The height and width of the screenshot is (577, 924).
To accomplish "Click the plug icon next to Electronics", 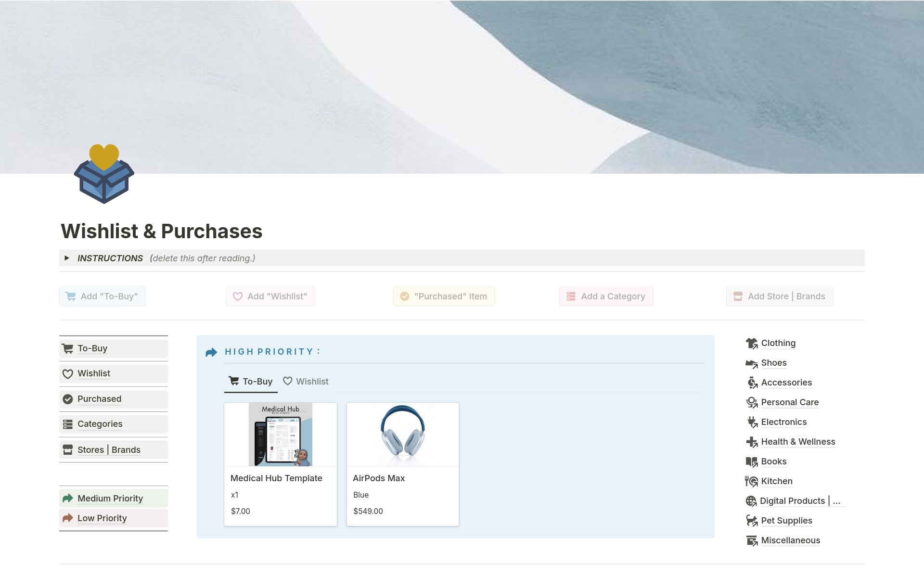I will click(751, 423).
